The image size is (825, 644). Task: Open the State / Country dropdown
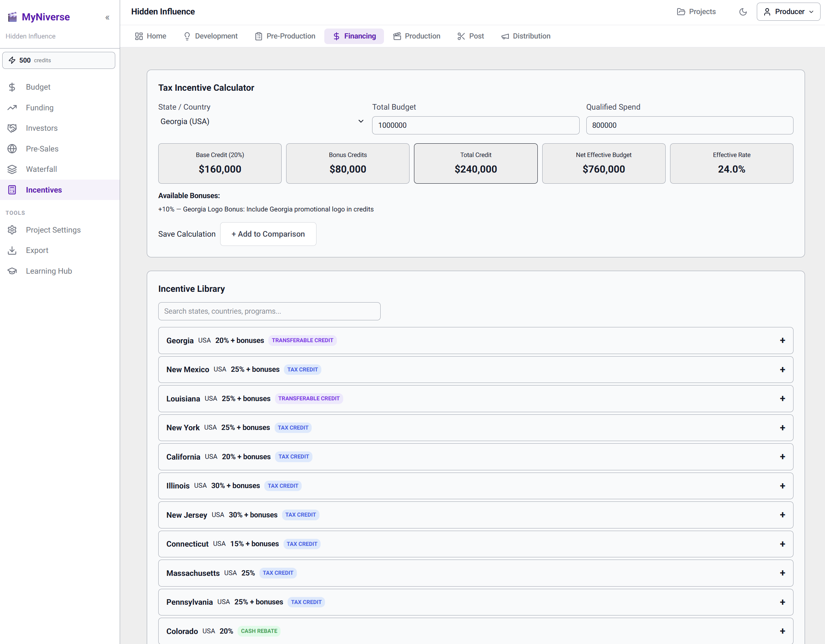(261, 121)
